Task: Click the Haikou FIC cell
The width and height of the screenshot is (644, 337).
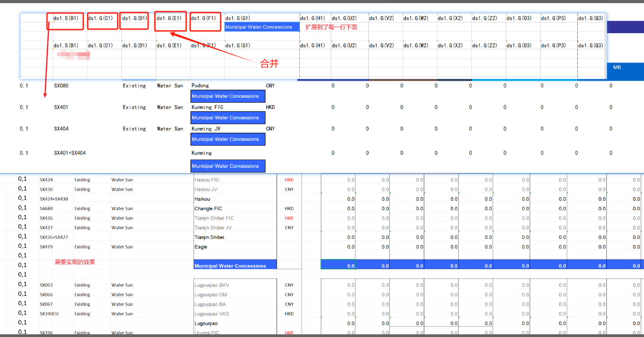Action: 207,180
